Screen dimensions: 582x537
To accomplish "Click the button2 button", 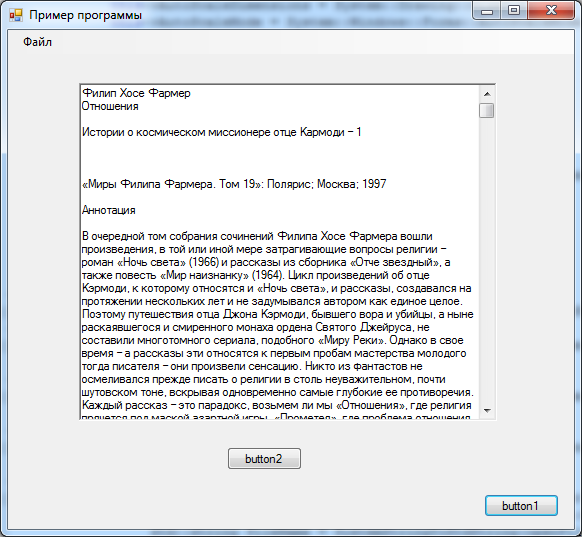I will tap(264, 459).
